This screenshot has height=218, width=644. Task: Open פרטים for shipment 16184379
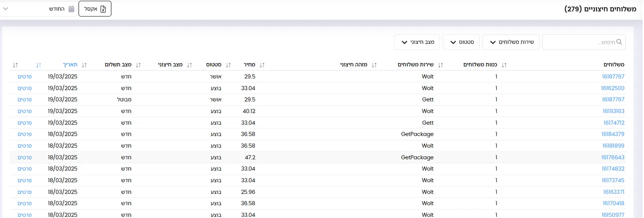[x=25, y=134]
